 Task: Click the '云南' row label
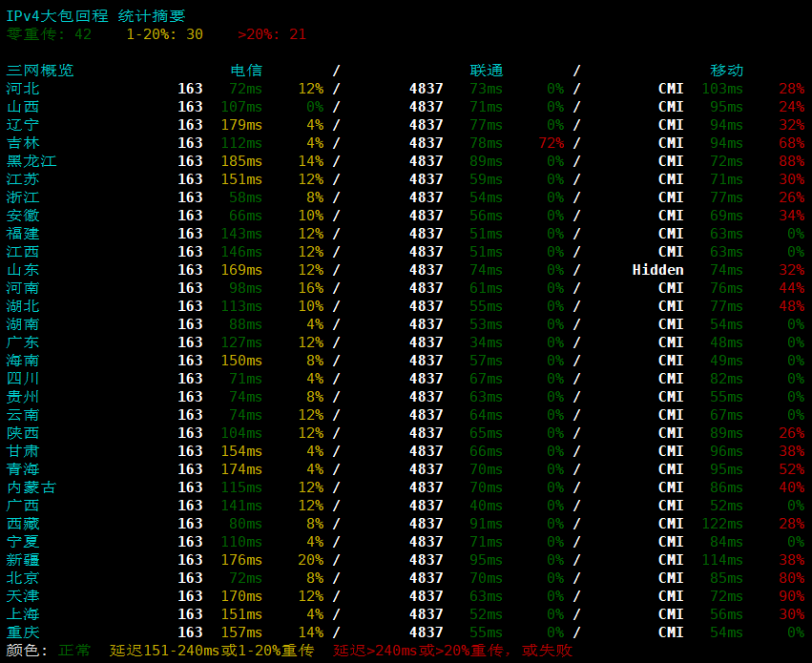click(23, 415)
